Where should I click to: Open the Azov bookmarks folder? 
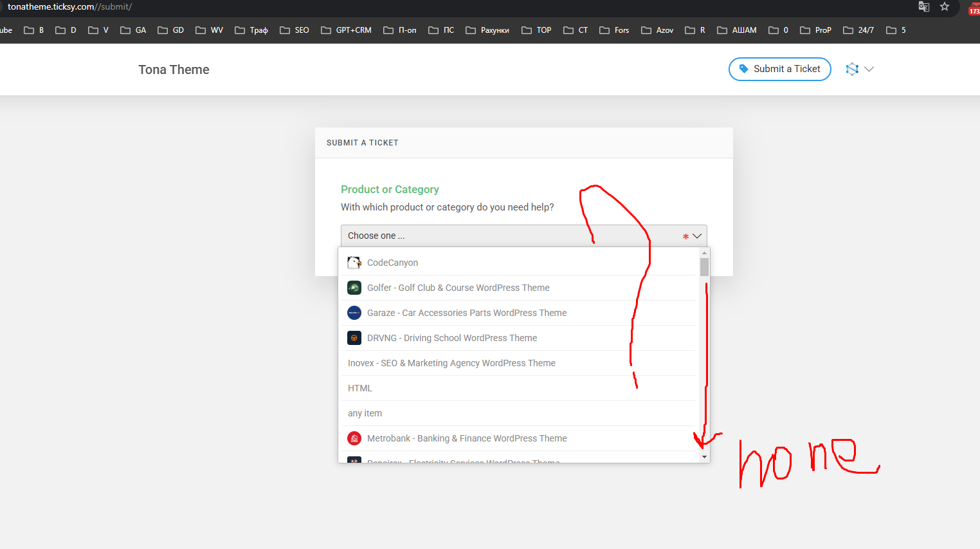pos(657,30)
